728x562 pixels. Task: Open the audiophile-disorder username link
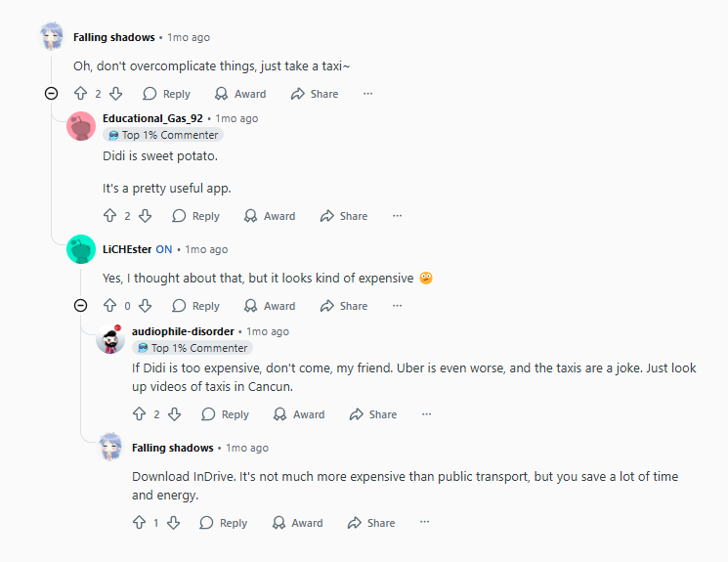(183, 331)
